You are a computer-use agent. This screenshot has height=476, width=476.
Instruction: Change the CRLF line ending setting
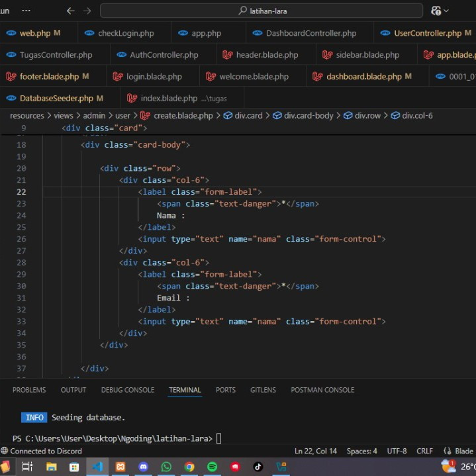424,451
